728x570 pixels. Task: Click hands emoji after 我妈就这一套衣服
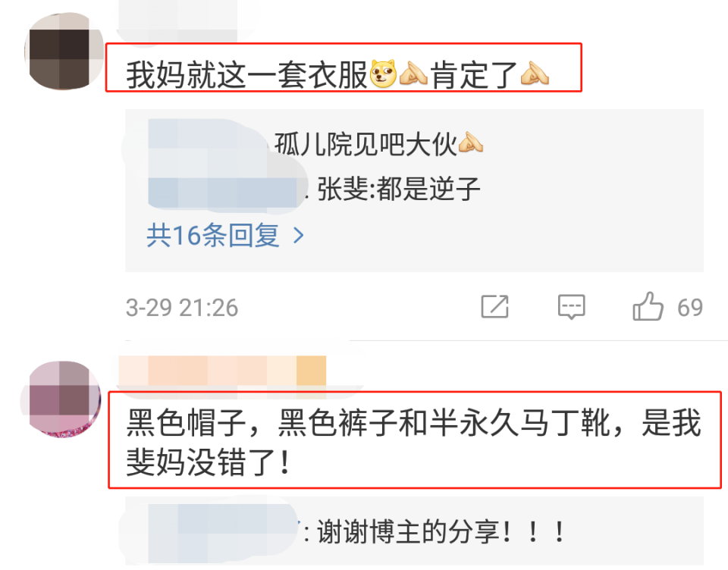click(x=413, y=74)
